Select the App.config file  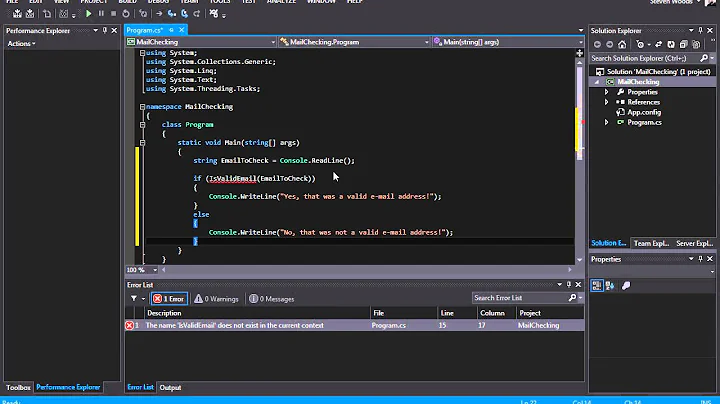[644, 112]
